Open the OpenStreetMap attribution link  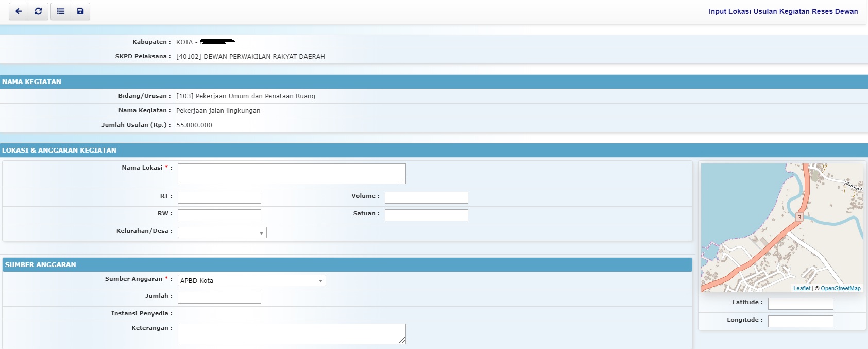pos(840,288)
